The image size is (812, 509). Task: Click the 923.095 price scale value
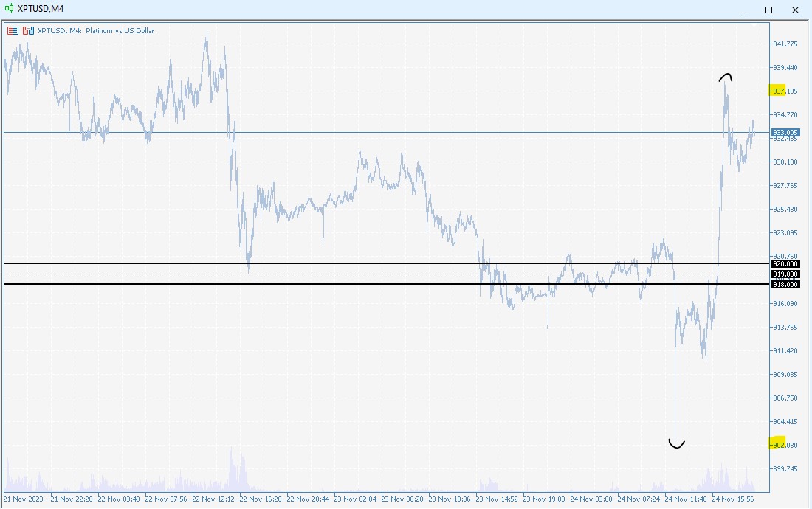point(785,233)
